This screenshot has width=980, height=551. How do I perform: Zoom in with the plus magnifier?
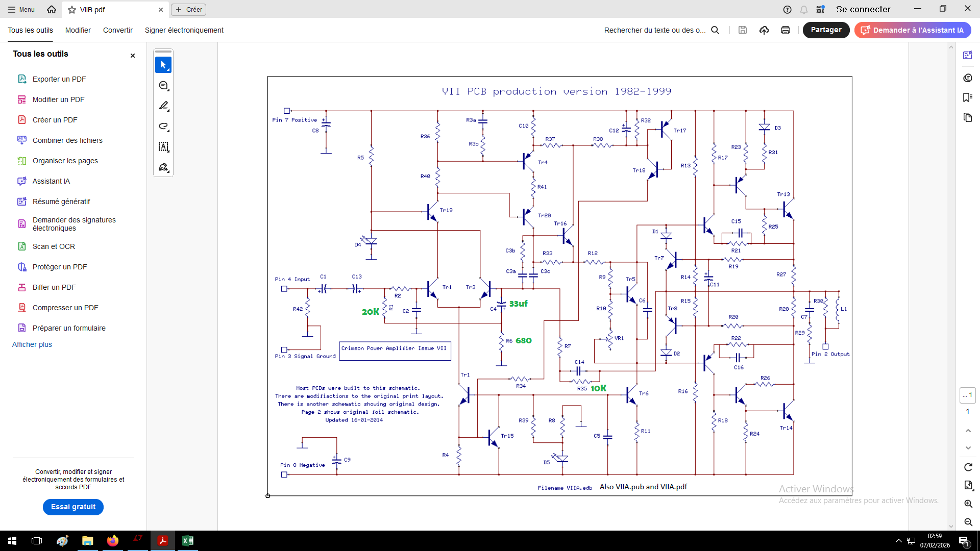(x=968, y=504)
